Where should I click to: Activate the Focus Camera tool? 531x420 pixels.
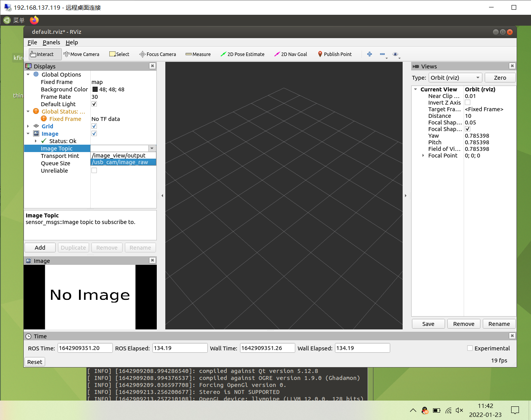[158, 54]
